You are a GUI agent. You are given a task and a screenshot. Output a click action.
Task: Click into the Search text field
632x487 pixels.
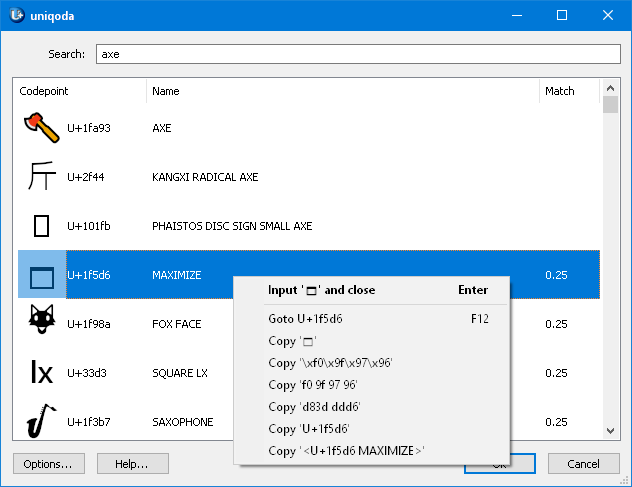(357, 54)
